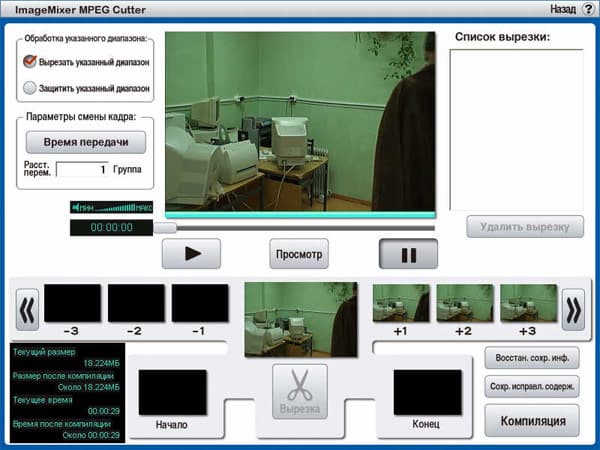Click inside the Список вырезки list box

click(x=517, y=130)
